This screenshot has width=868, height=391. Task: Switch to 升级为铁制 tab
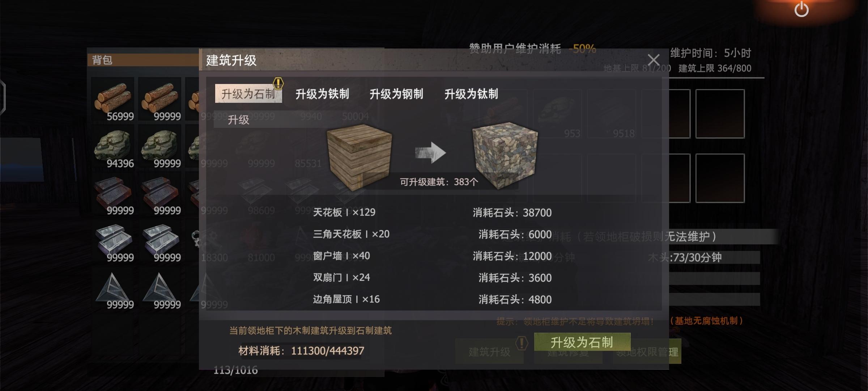click(322, 94)
